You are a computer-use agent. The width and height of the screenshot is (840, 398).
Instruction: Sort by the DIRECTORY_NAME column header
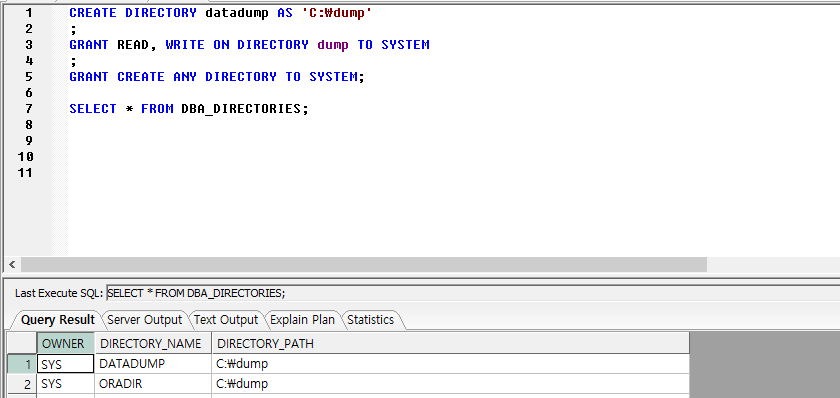coord(153,343)
